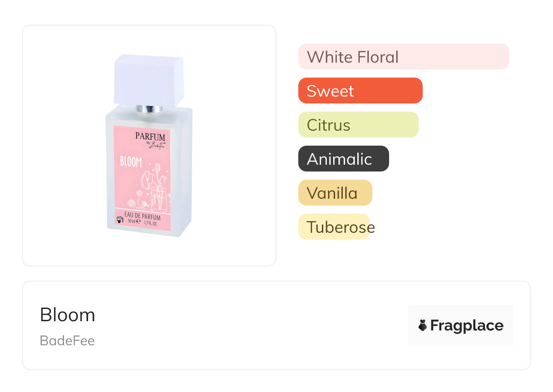Click the Fragplace perfume bottle logo icon
The image size is (553, 392).
tap(423, 325)
